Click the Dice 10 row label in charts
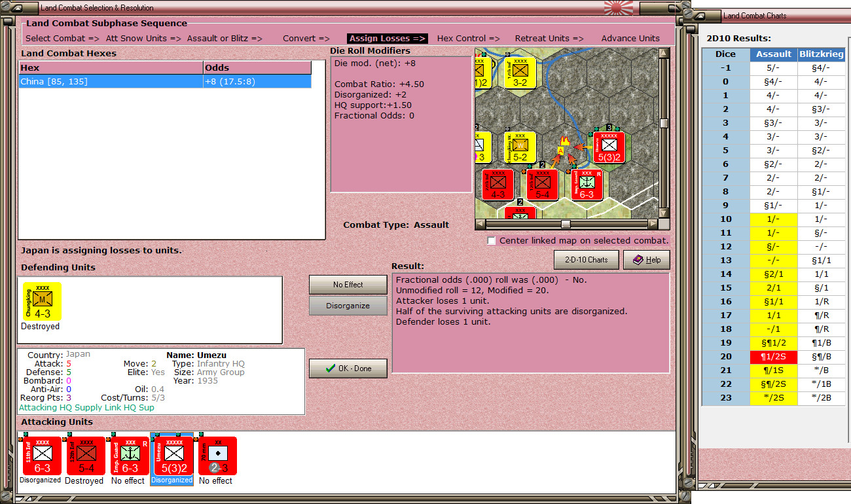The width and height of the screenshot is (851, 504). pos(726,219)
